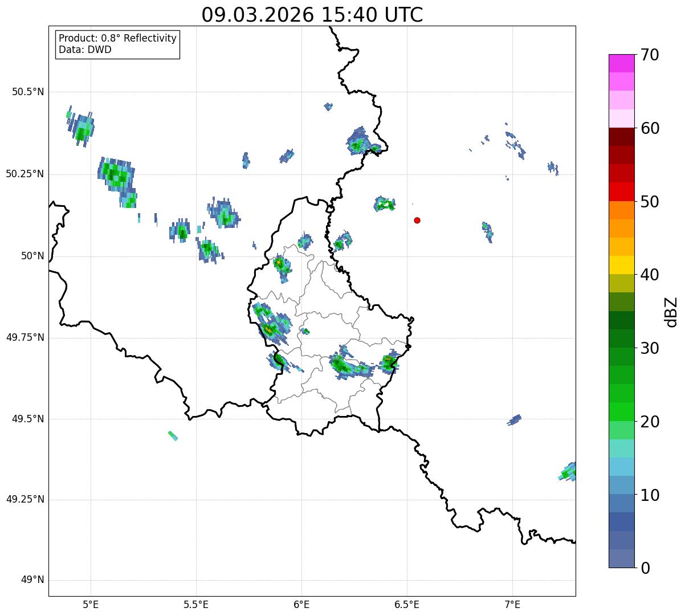Click the 30 tick label on the colorbar
The width and height of the screenshot is (685, 616).
coord(649,348)
